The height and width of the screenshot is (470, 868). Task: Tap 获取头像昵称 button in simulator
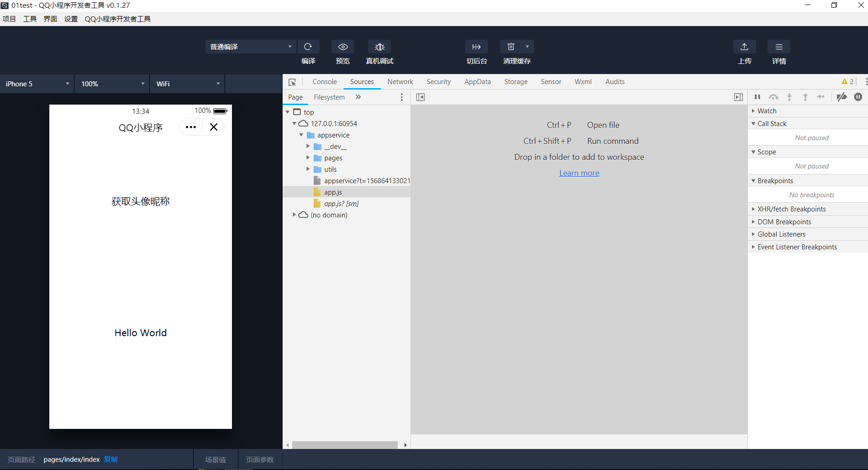[x=141, y=201]
